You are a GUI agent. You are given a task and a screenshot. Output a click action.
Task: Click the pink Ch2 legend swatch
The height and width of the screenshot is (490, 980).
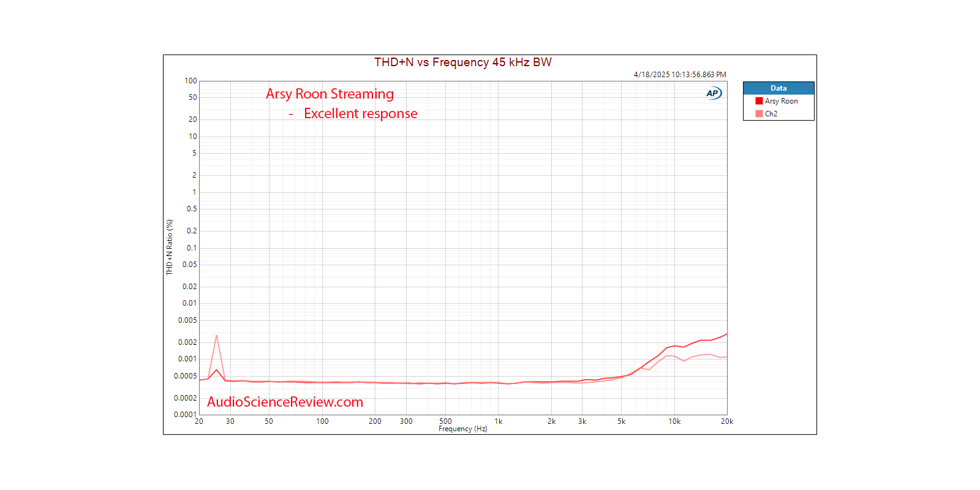click(759, 114)
